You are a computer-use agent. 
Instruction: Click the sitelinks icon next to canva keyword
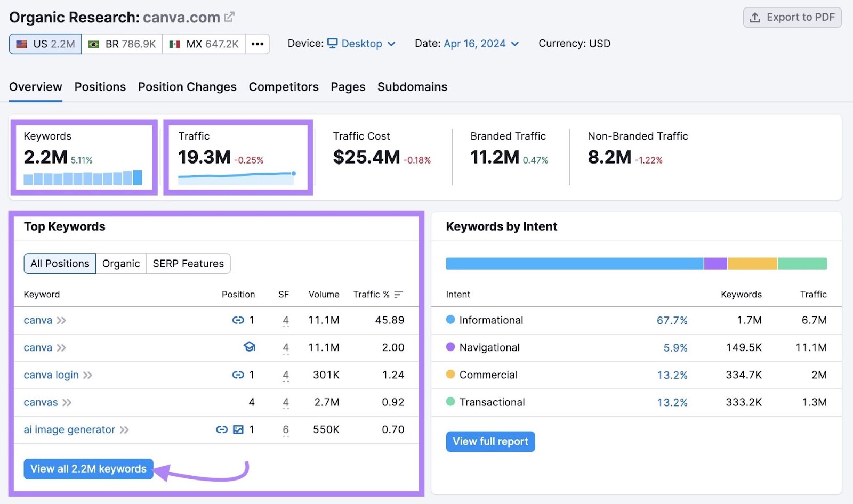tap(238, 320)
